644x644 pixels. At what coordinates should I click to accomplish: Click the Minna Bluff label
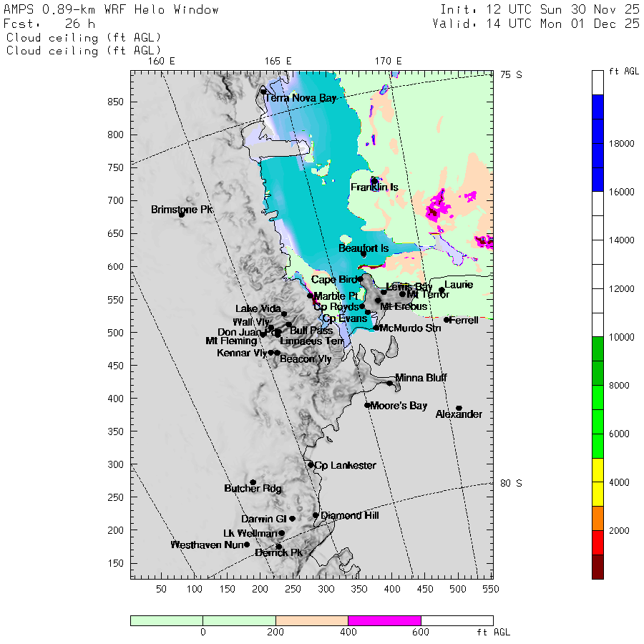pyautogui.click(x=421, y=377)
